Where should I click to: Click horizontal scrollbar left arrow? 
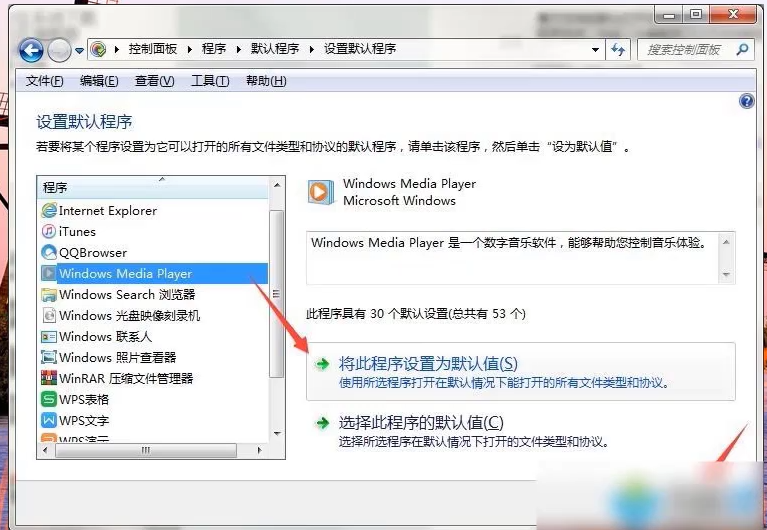point(45,450)
